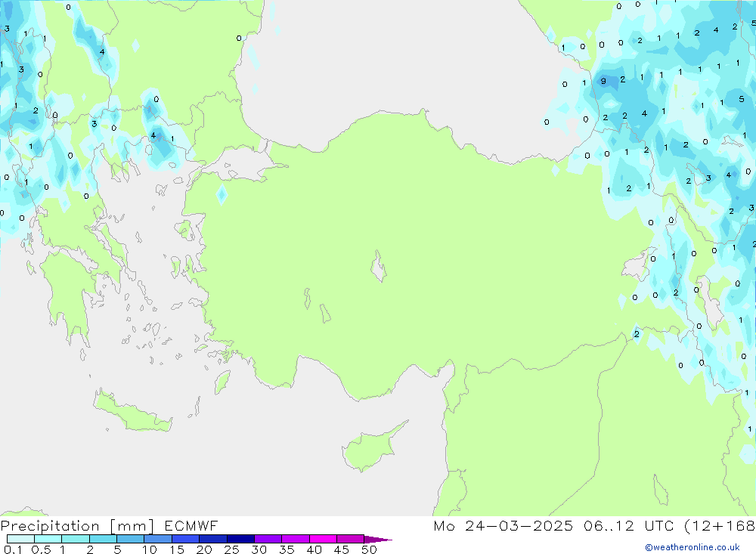Image resolution: width=756 pixels, height=554 pixels.
Task: Click the date text '24-03-2025'
Action: click(x=519, y=525)
